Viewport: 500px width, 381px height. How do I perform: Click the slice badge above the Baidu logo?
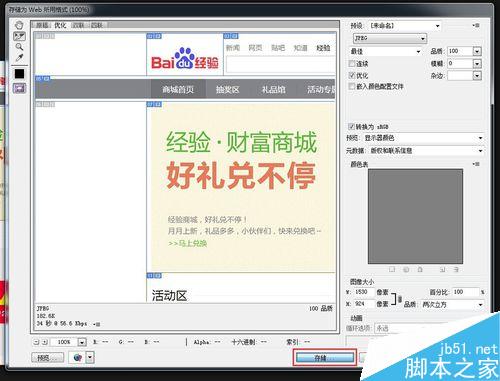[154, 36]
